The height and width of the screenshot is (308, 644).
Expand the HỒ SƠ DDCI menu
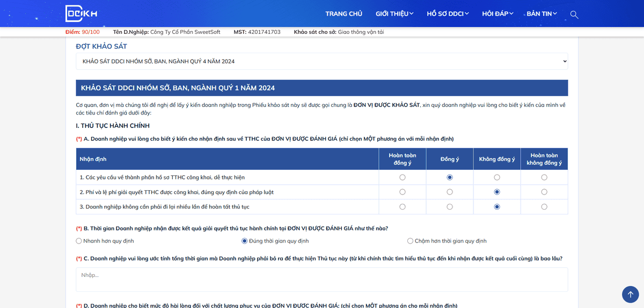[448, 14]
